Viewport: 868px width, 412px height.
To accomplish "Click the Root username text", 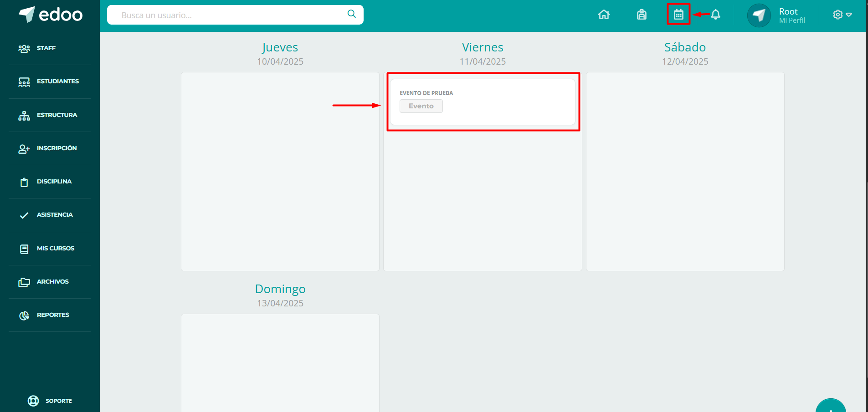I will (788, 11).
